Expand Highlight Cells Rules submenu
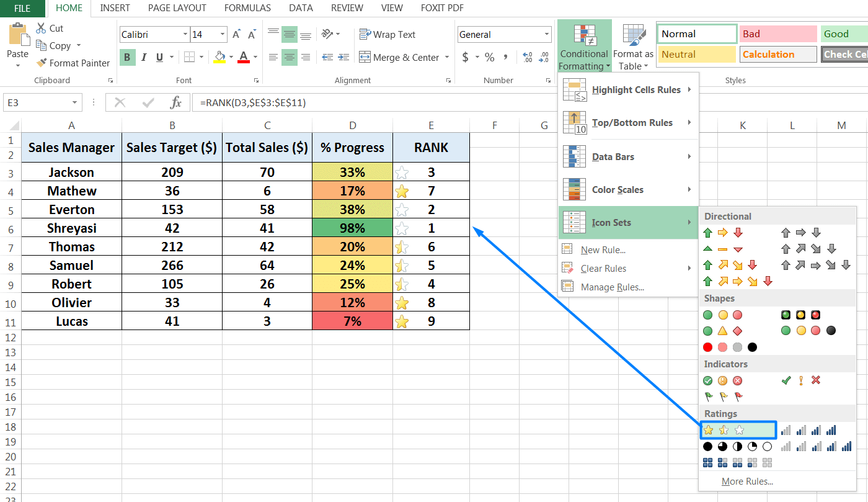This screenshot has height=502, width=868. pos(628,90)
